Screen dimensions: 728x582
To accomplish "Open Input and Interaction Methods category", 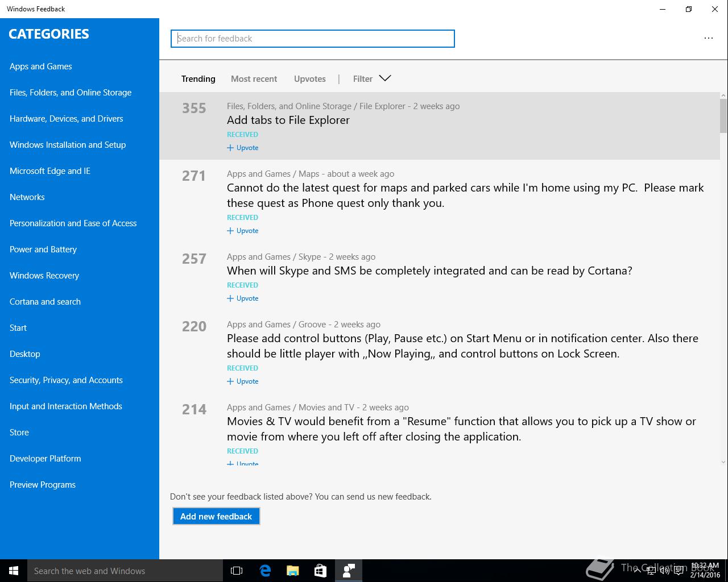I will point(66,406).
